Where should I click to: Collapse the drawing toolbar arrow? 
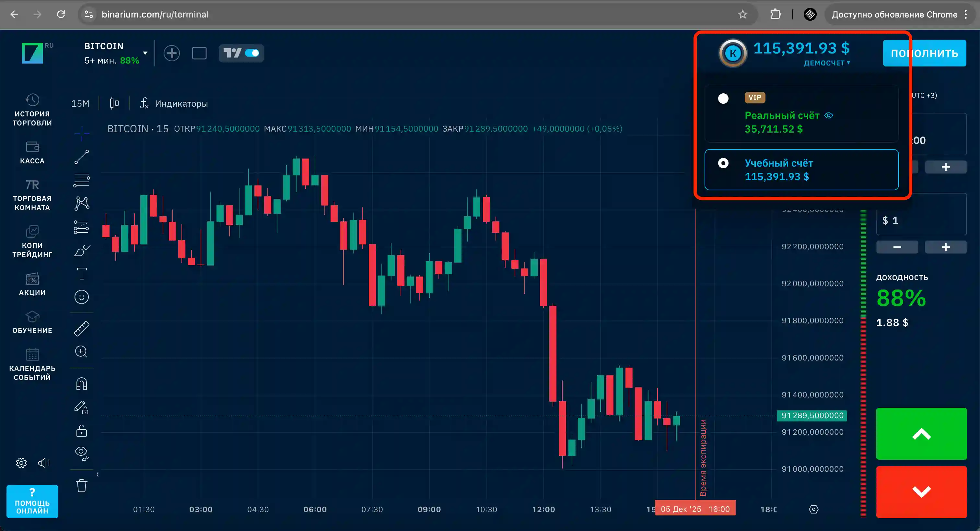point(98,474)
